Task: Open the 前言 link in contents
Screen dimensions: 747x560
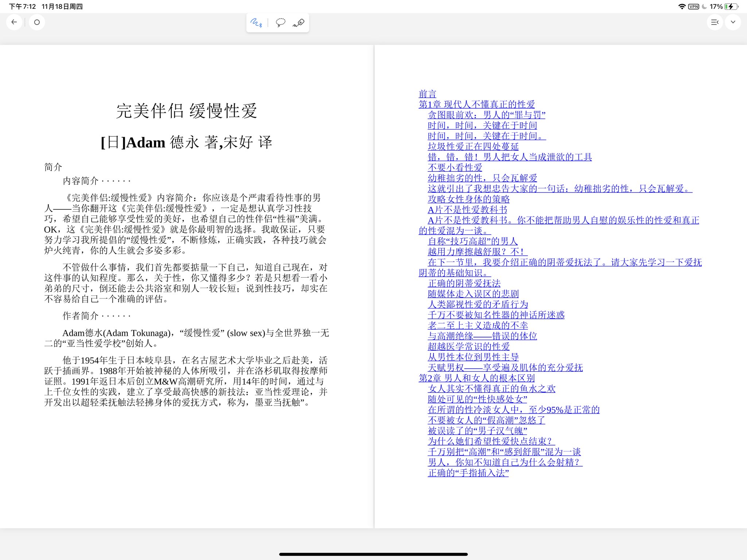Action: coord(427,94)
